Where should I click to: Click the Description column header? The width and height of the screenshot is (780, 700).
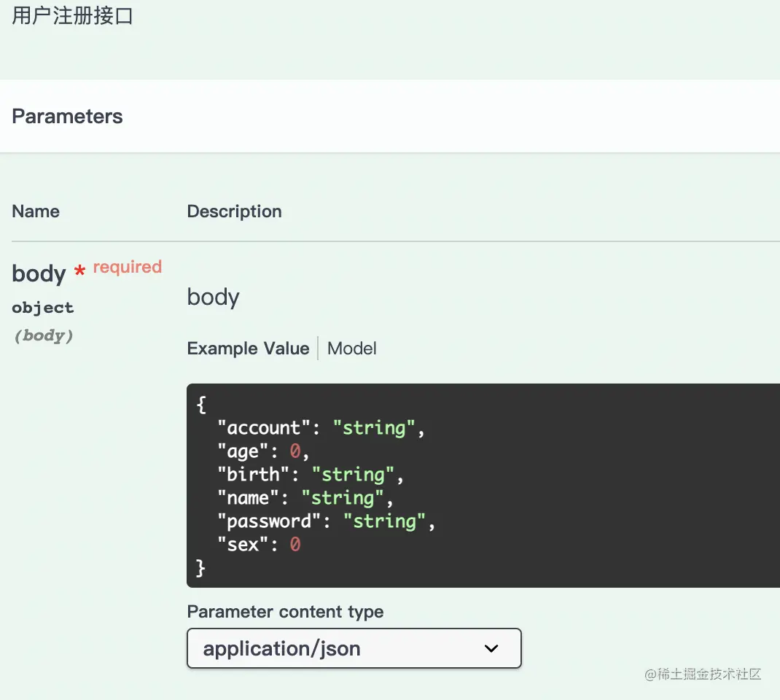pyautogui.click(x=234, y=211)
